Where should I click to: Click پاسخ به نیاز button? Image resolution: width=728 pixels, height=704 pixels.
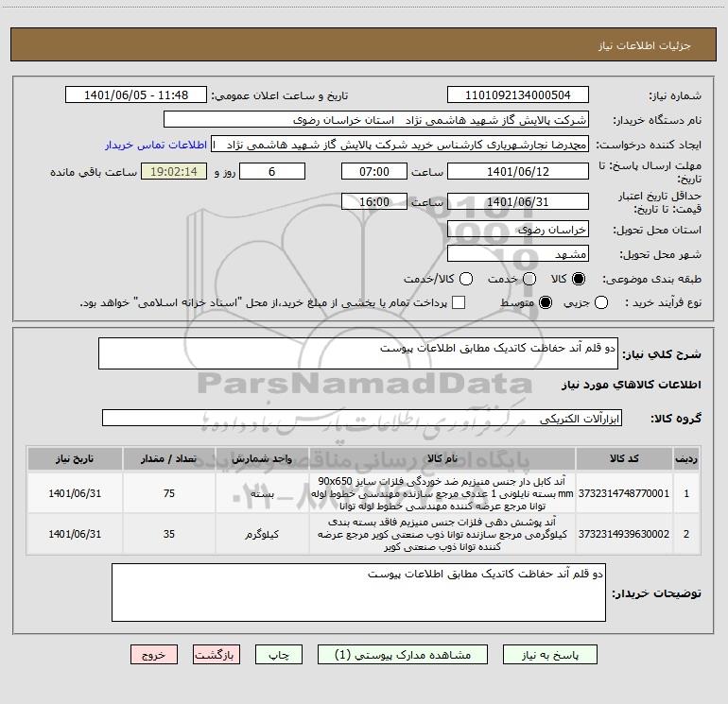pyautogui.click(x=549, y=655)
